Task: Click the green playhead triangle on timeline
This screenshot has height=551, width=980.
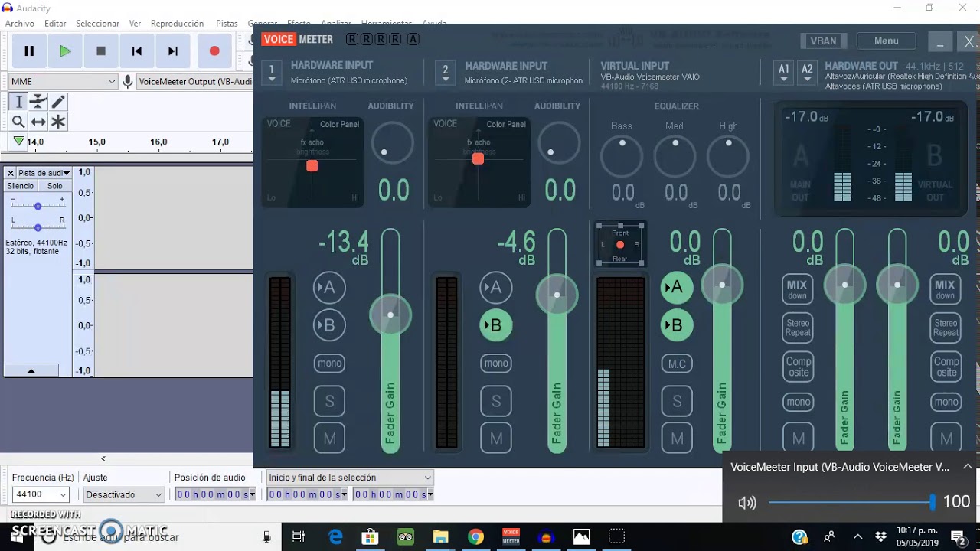Action: point(19,142)
